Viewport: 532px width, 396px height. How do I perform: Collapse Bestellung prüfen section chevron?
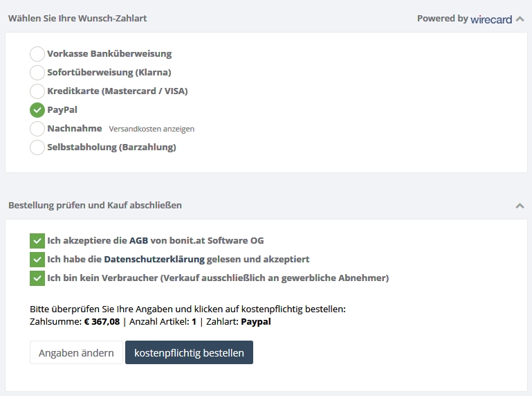point(520,206)
